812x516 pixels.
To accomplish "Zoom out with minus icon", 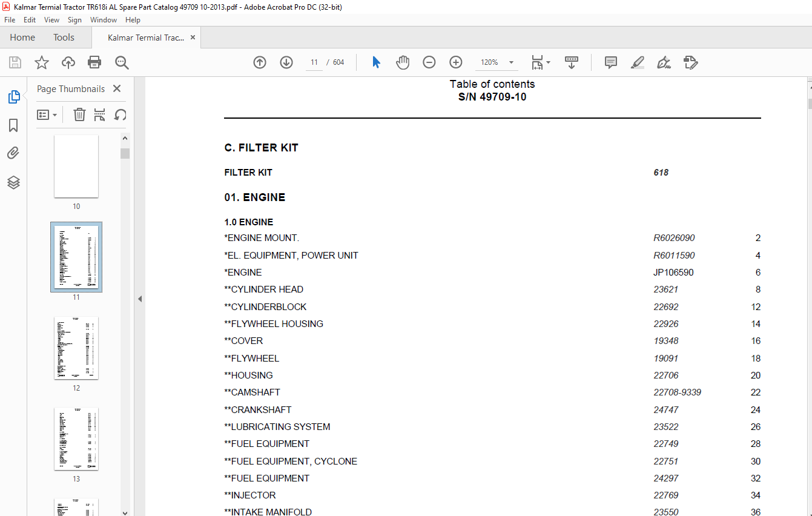I will click(429, 62).
